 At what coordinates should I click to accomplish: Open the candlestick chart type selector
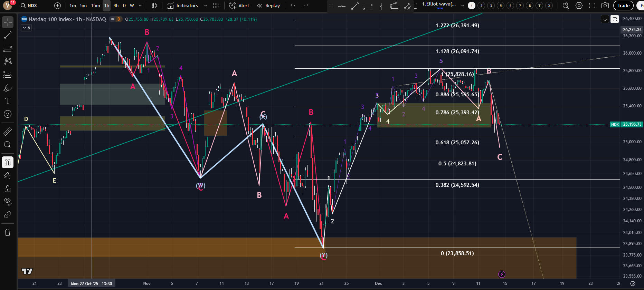[154, 6]
